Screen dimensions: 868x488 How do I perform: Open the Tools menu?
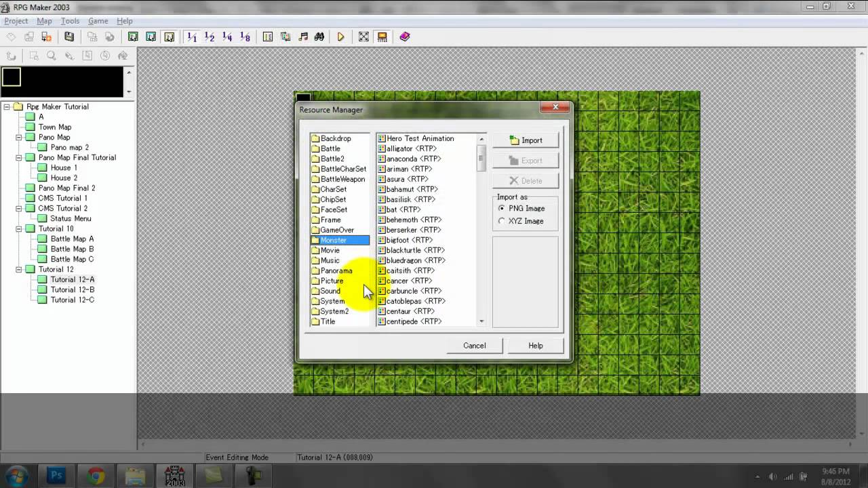pos(70,21)
